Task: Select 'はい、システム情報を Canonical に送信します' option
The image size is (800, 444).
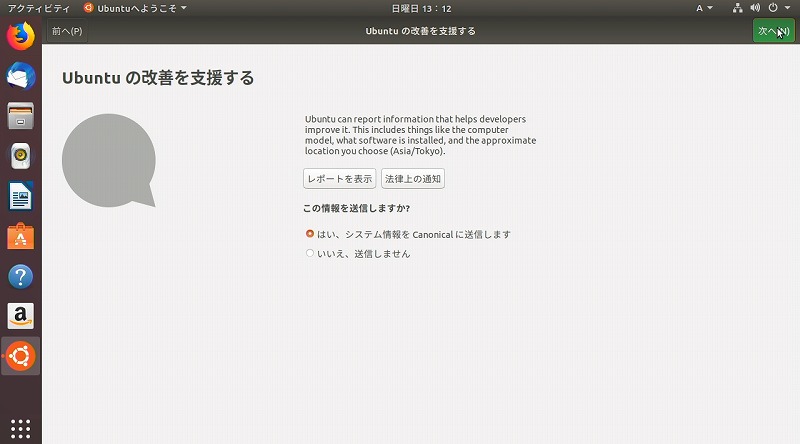Action: click(x=408, y=234)
